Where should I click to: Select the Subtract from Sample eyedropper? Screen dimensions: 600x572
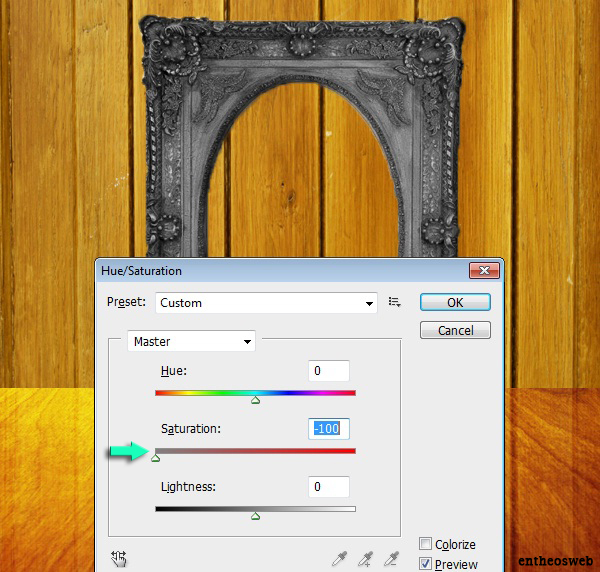[391, 559]
